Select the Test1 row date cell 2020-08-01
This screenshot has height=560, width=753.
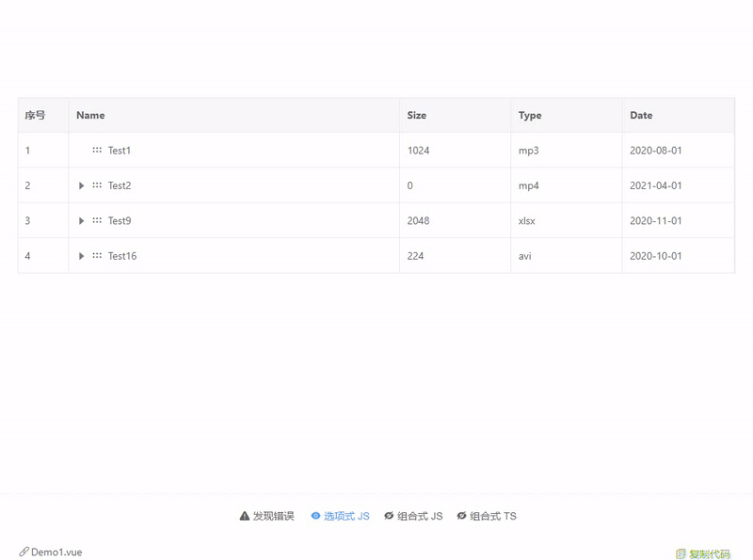click(656, 151)
